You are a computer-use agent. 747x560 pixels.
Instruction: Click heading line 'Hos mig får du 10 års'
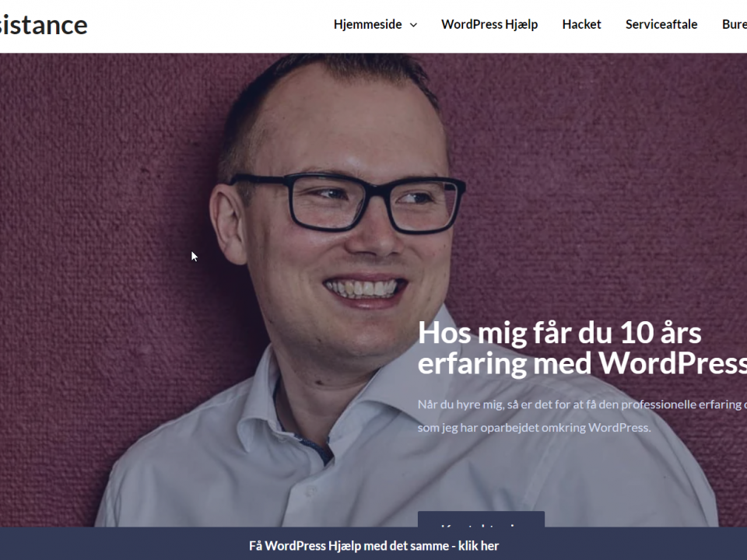[x=559, y=333]
